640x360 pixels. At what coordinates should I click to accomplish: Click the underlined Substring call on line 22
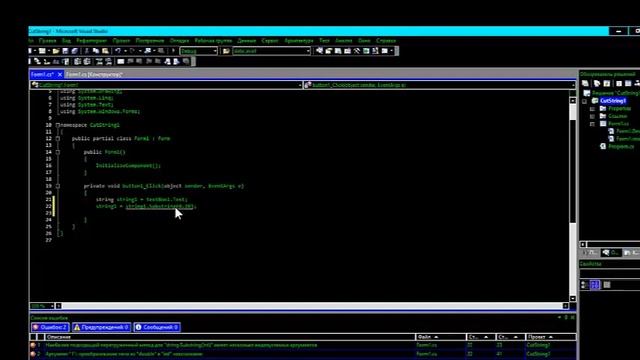point(159,207)
